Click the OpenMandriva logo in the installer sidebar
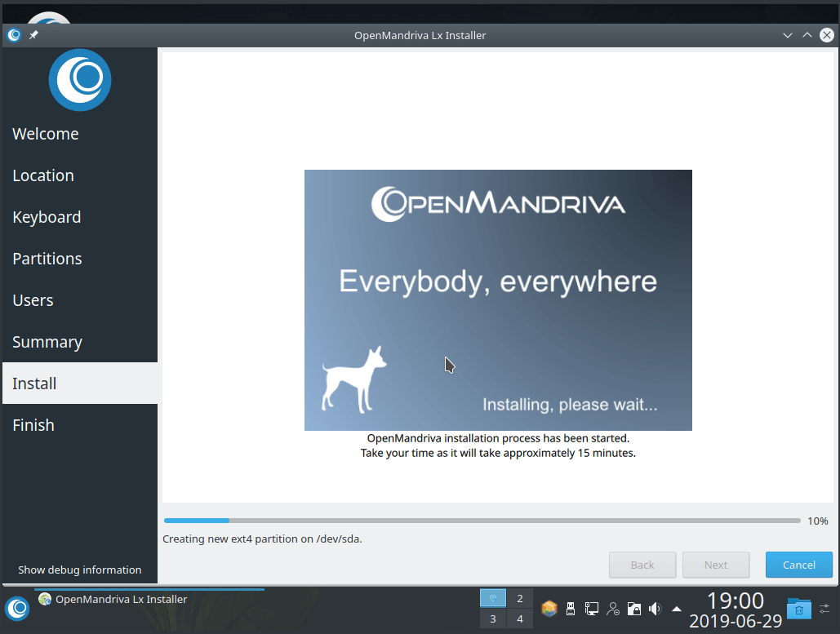This screenshot has width=840, height=634. tap(79, 80)
